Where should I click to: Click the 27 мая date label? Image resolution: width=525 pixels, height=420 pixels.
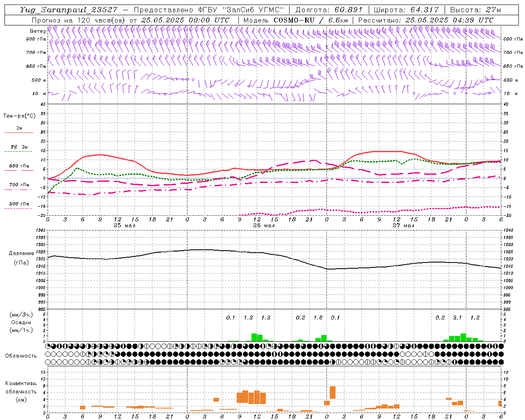403,226
